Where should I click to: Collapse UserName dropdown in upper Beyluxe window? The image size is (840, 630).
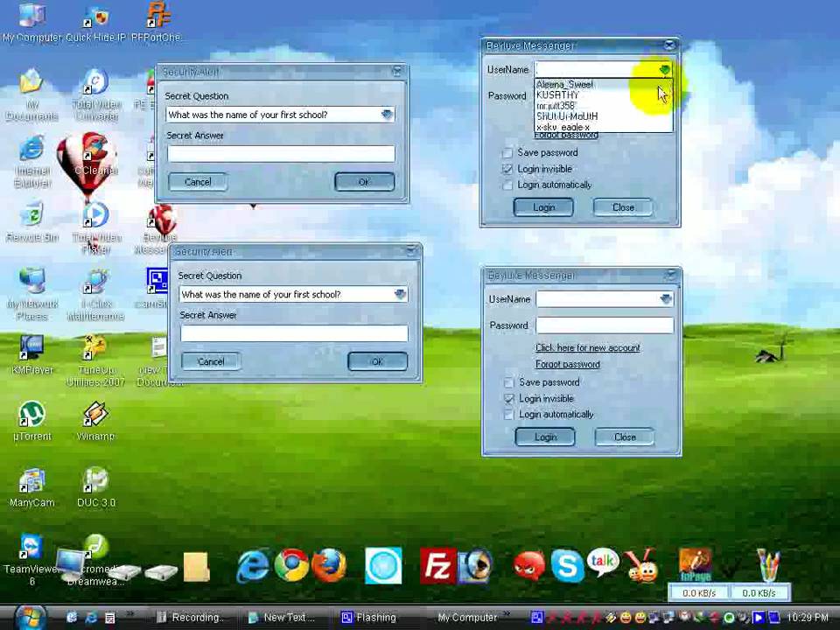[x=665, y=70]
